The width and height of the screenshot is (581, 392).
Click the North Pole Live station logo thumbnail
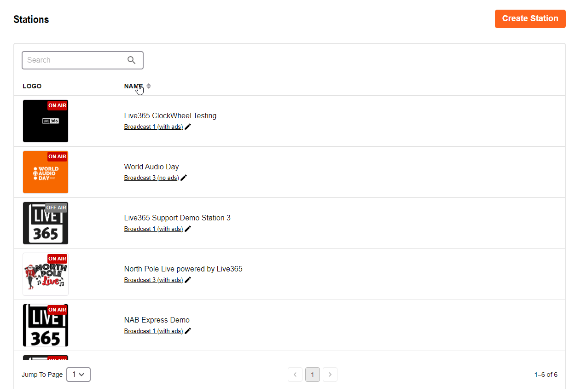coord(45,274)
